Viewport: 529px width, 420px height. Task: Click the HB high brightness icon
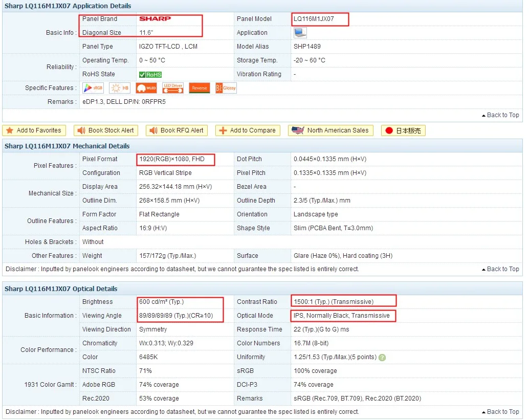pos(120,88)
